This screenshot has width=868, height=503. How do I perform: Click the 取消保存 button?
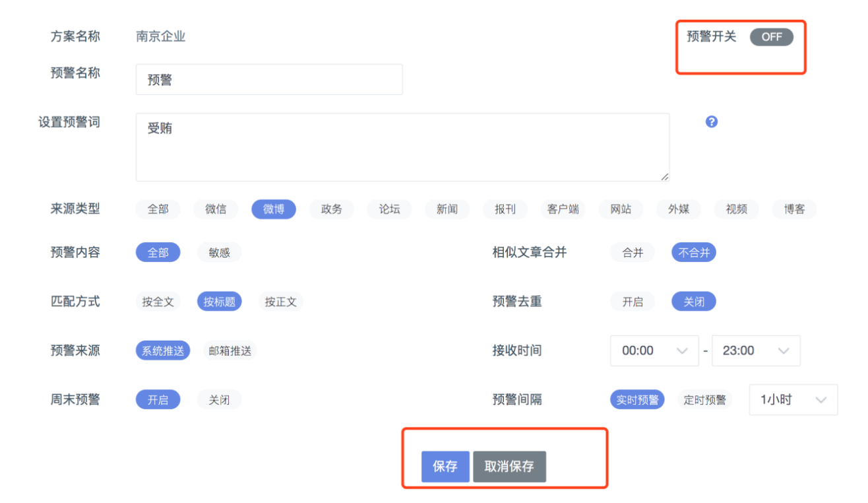click(x=509, y=467)
